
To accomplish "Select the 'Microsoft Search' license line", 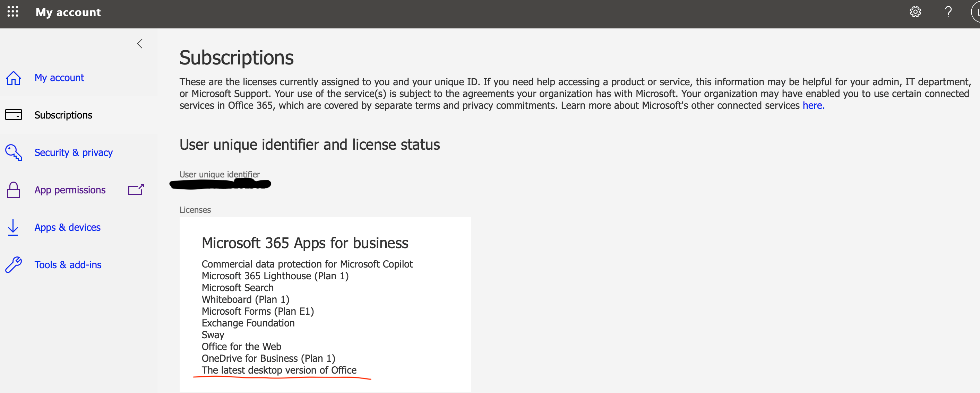I will tap(238, 288).
